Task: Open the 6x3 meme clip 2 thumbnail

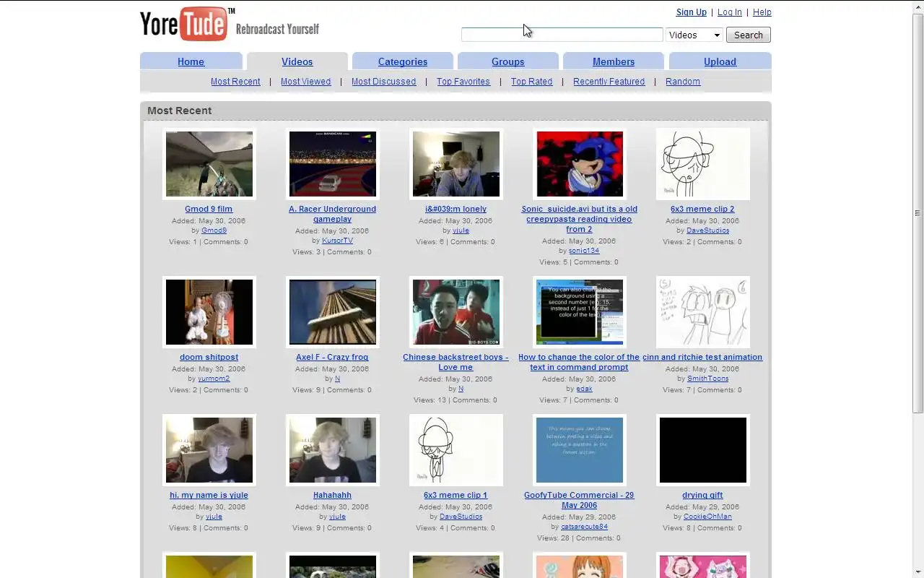Action: pos(703,164)
